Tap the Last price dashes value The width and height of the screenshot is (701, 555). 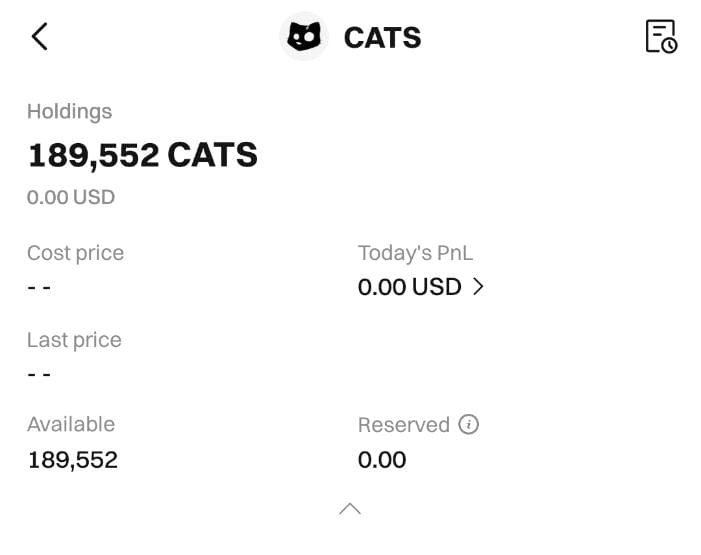pyautogui.click(x=39, y=375)
